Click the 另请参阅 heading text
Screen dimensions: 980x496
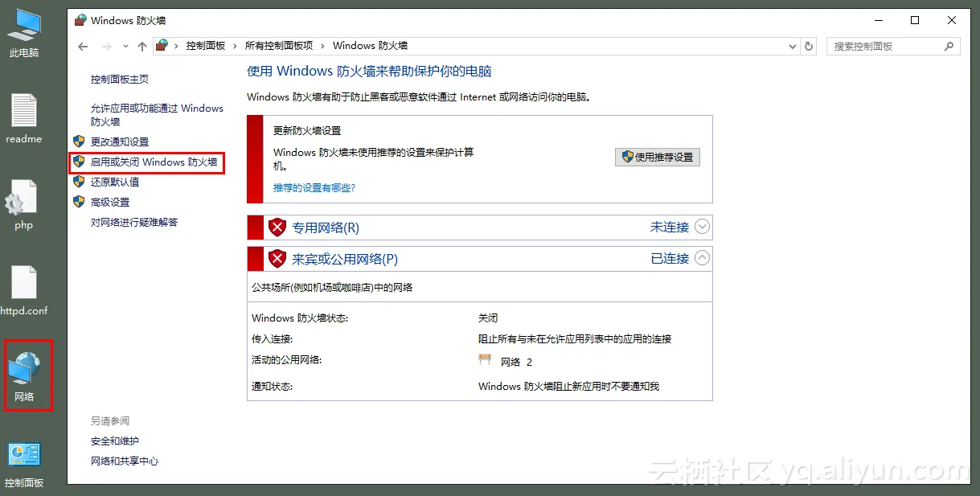[110, 420]
